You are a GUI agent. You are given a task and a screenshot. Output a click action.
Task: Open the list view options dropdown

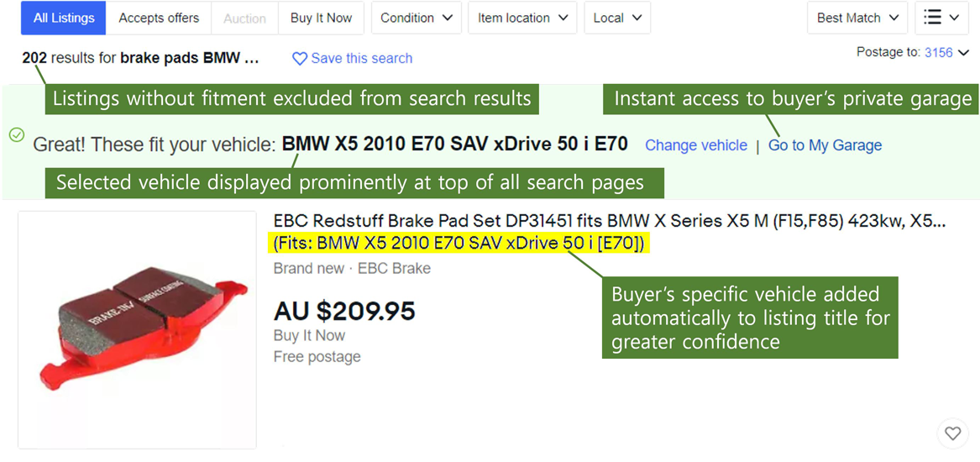pos(942,18)
